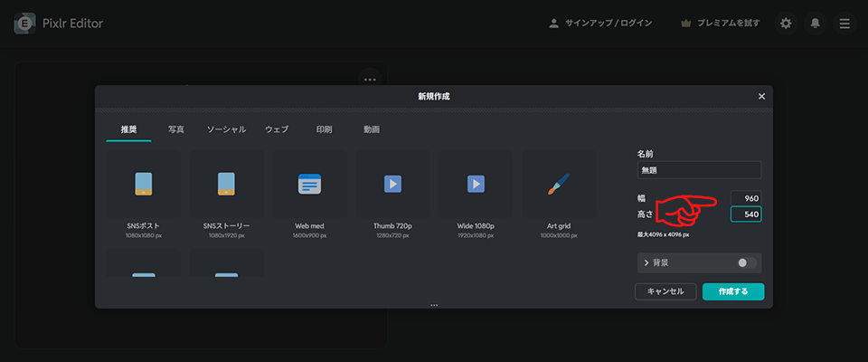Open notifications bell icon
868x362 pixels.
[x=815, y=24]
